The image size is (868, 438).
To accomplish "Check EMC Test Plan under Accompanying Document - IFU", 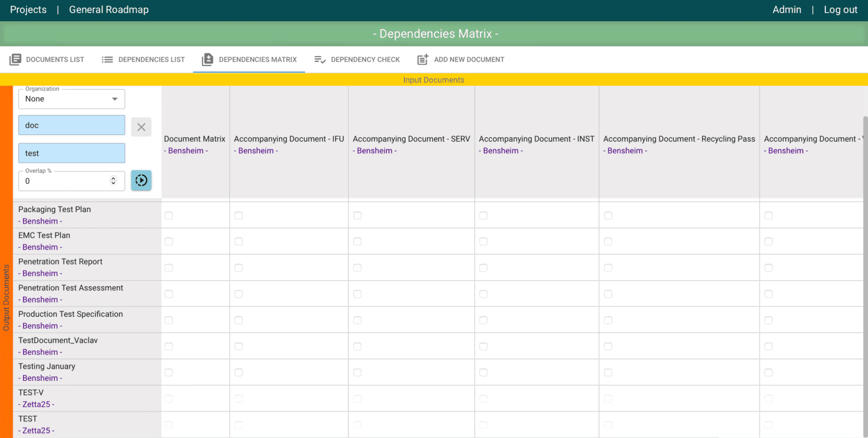I will point(239,242).
